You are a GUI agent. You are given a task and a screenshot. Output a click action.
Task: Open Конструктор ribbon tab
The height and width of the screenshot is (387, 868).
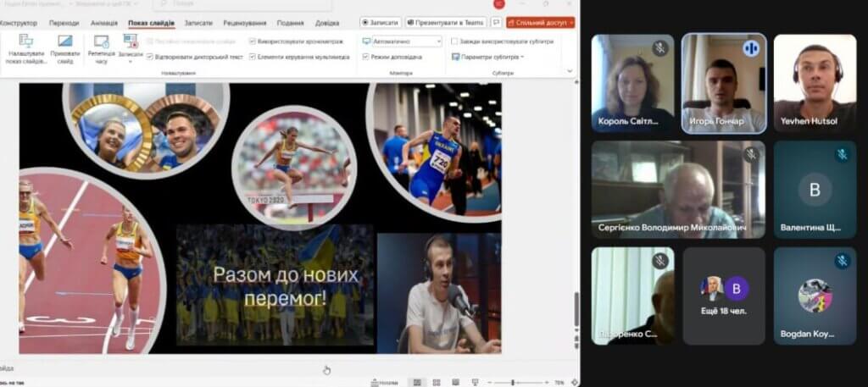(19, 23)
